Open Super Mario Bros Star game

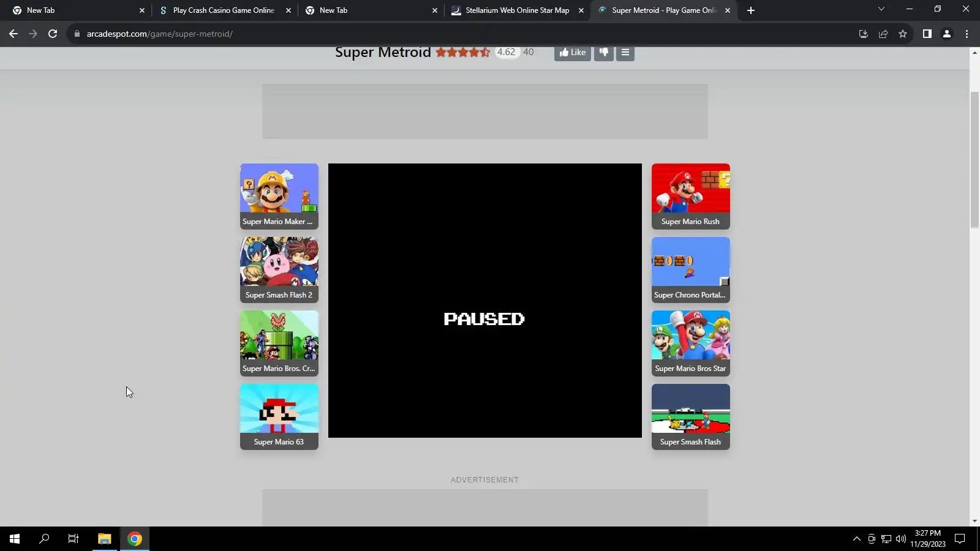coord(691,343)
